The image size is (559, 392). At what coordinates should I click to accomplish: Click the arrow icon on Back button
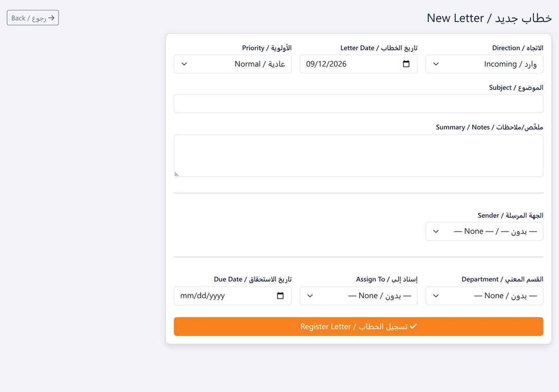[x=51, y=18]
